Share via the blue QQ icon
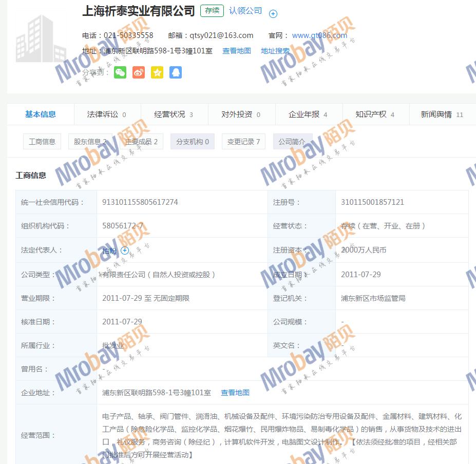The image size is (476, 464). click(176, 72)
